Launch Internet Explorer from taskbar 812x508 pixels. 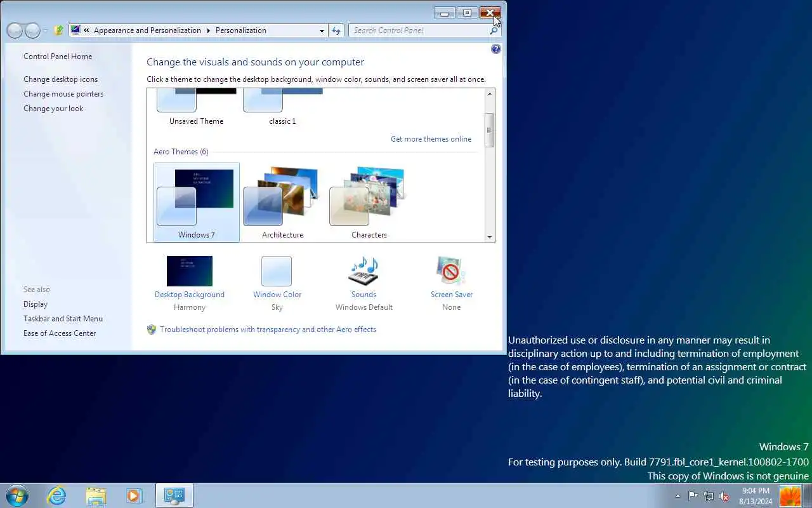(57, 495)
